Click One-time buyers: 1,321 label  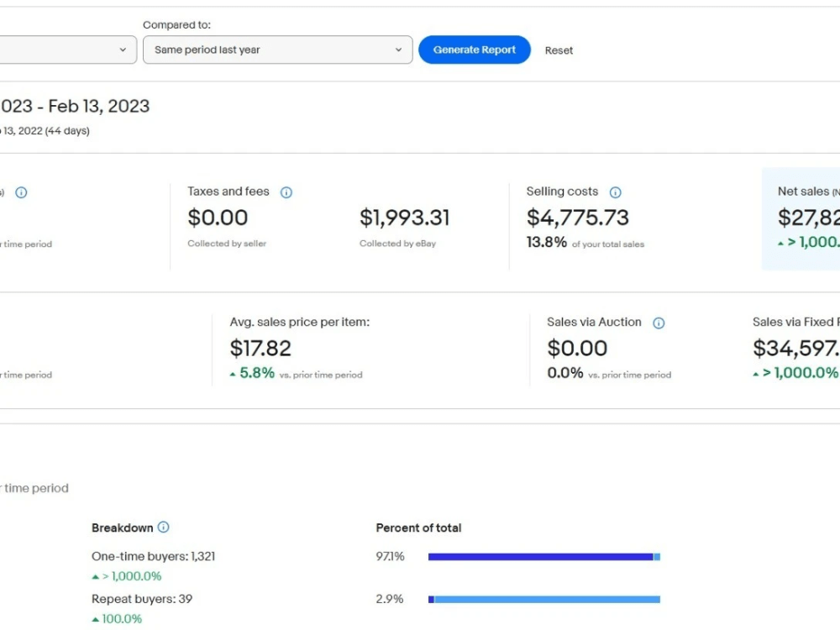153,557
